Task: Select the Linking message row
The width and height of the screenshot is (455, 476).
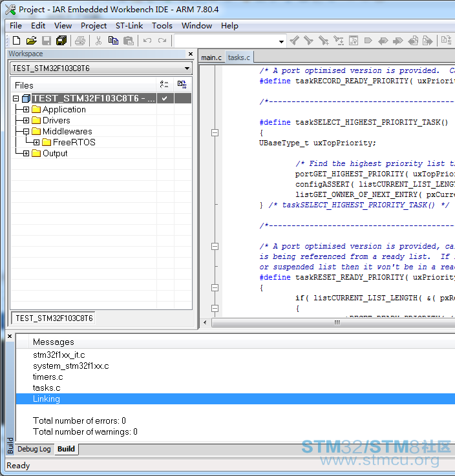Action: click(235, 399)
